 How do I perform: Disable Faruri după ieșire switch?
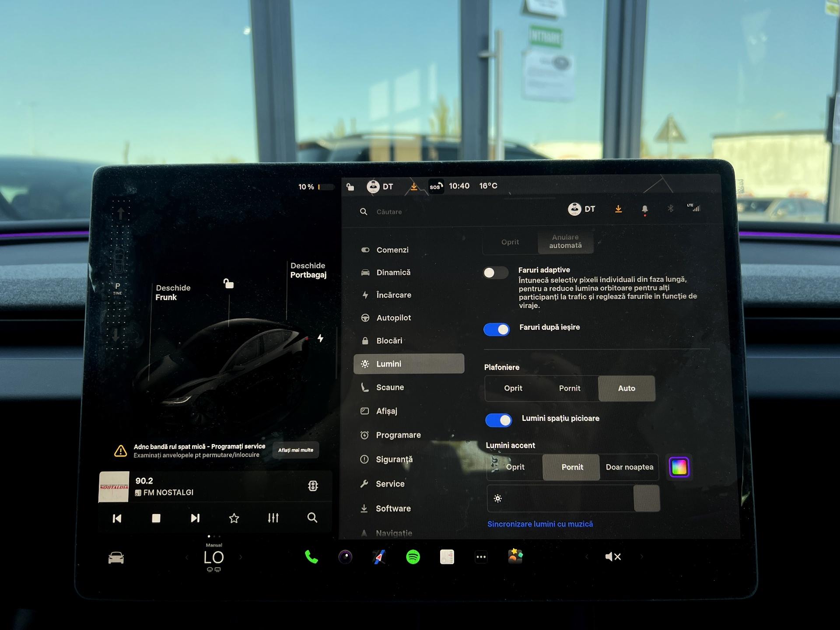(x=497, y=329)
